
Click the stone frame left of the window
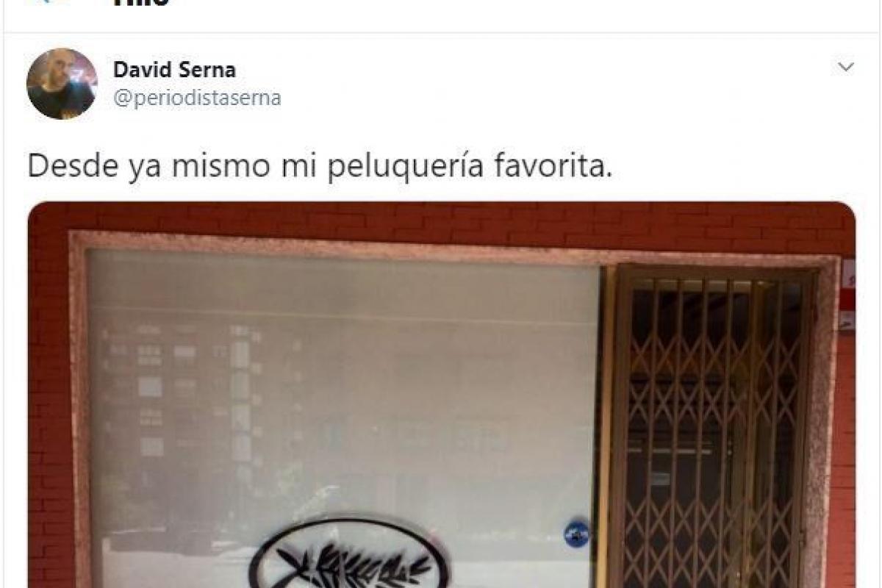tap(79, 412)
